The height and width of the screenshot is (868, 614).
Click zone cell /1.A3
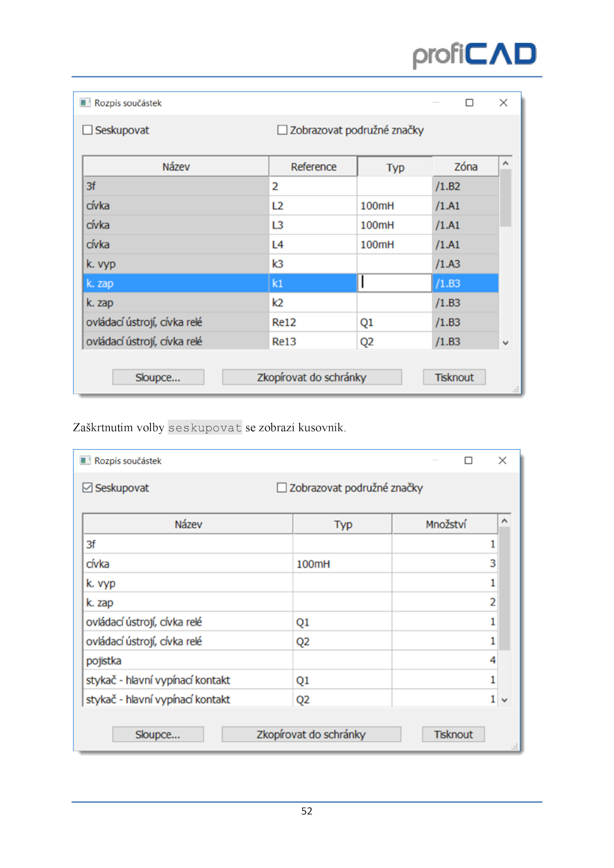(466, 264)
